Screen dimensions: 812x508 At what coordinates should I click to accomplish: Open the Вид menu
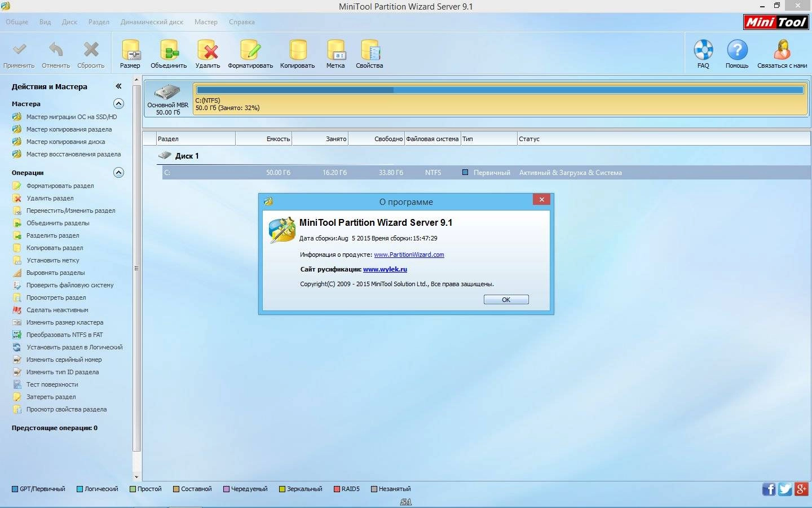(x=45, y=22)
